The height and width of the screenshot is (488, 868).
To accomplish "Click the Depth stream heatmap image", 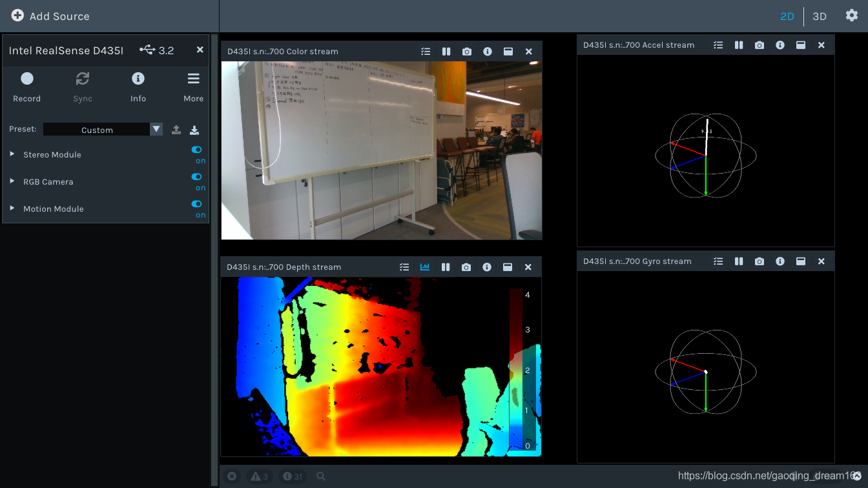I will pyautogui.click(x=381, y=367).
